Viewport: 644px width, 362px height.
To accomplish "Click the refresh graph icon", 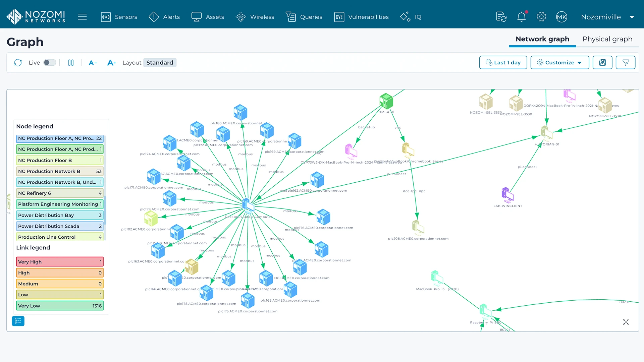I will click(x=18, y=63).
